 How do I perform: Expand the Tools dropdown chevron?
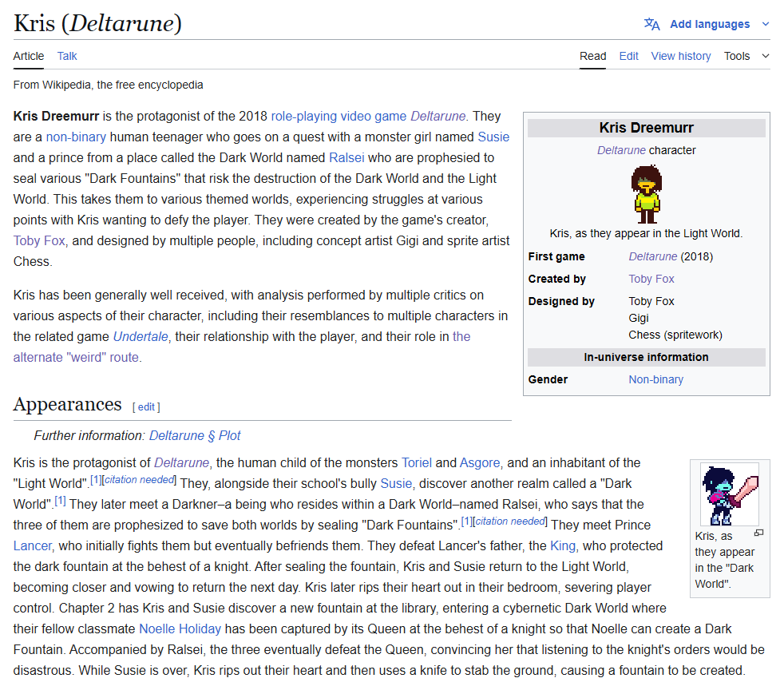766,56
